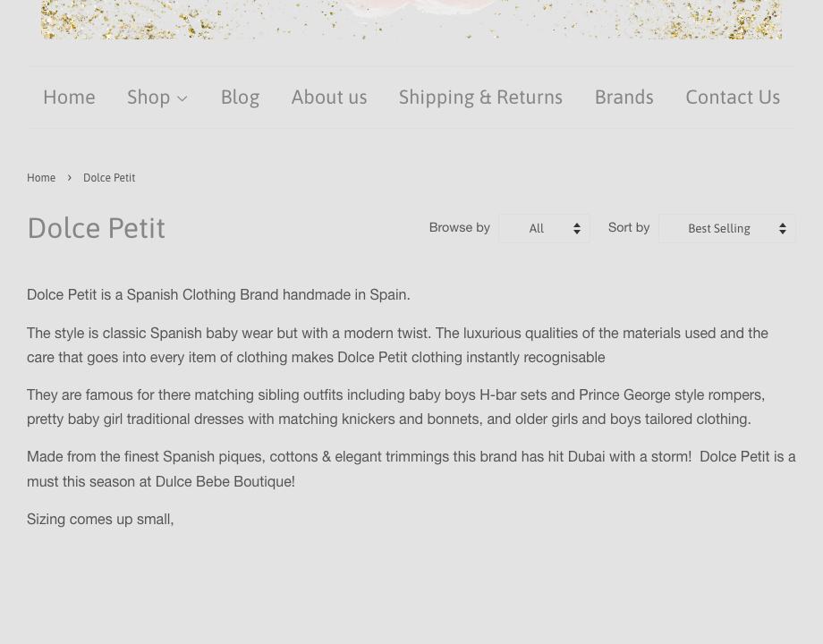Open the Brands page
The width and height of the screenshot is (823, 644).
(624, 97)
